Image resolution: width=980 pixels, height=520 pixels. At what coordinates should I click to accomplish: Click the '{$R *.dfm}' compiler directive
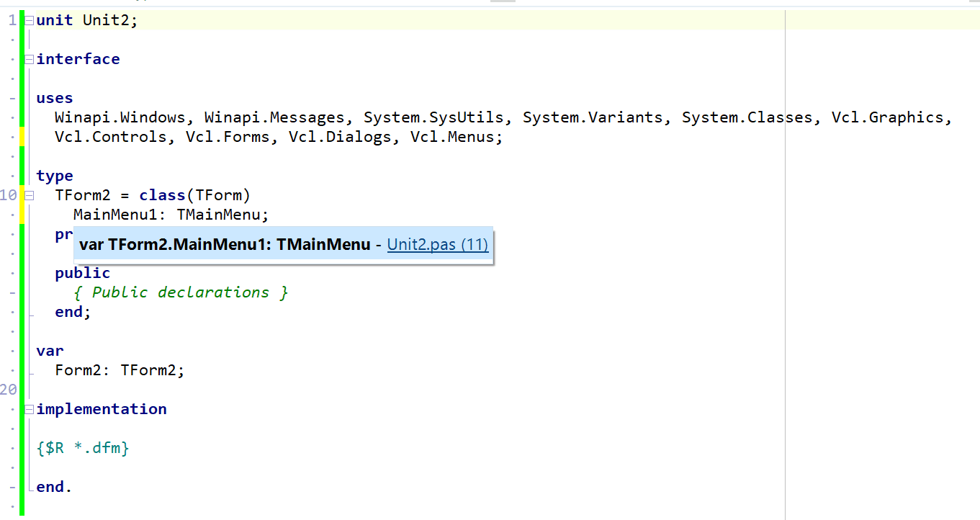pos(83,448)
